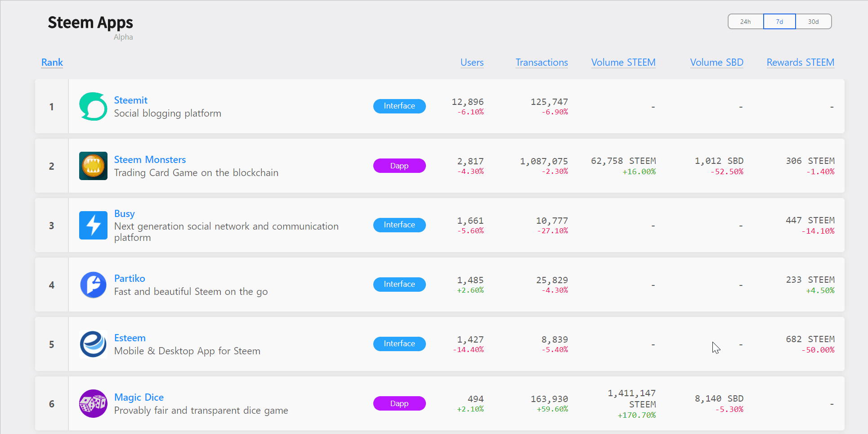Click Steemit users count 12,896

pyautogui.click(x=468, y=102)
